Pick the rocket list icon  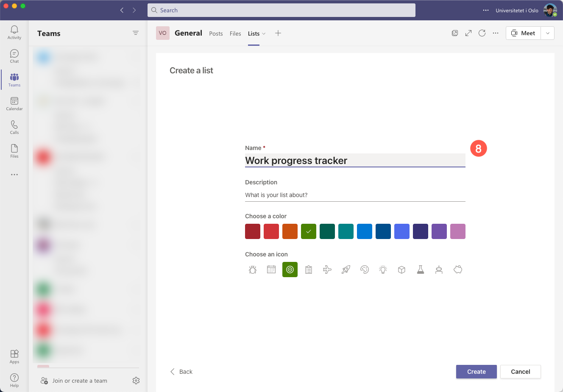coord(346,270)
